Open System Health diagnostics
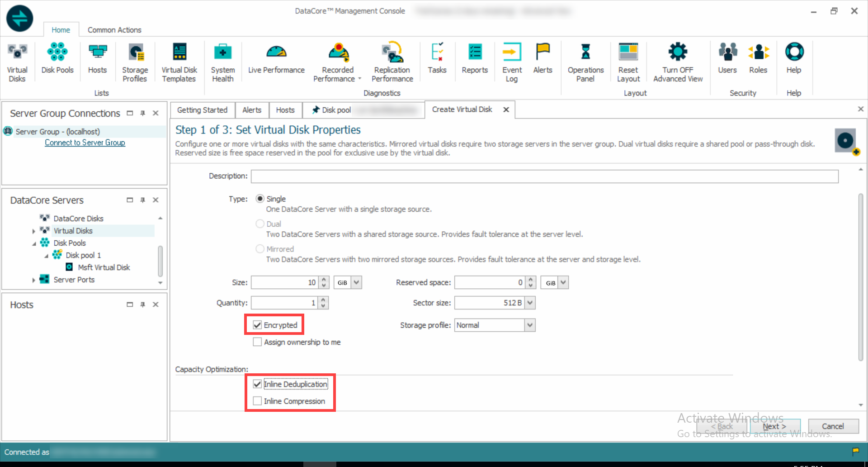 (x=222, y=62)
